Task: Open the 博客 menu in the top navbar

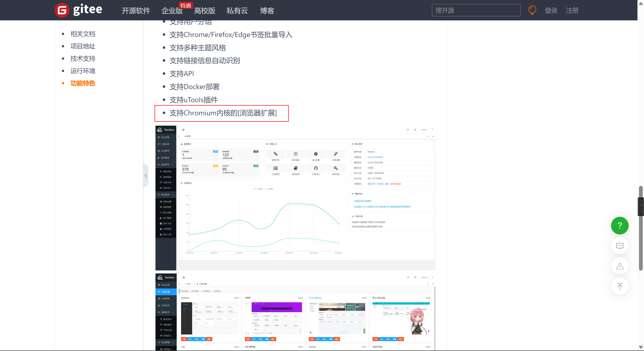Action: (x=267, y=11)
